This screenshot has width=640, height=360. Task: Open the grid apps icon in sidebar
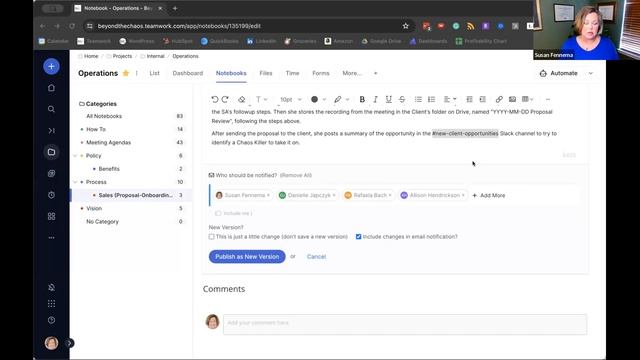51,216
